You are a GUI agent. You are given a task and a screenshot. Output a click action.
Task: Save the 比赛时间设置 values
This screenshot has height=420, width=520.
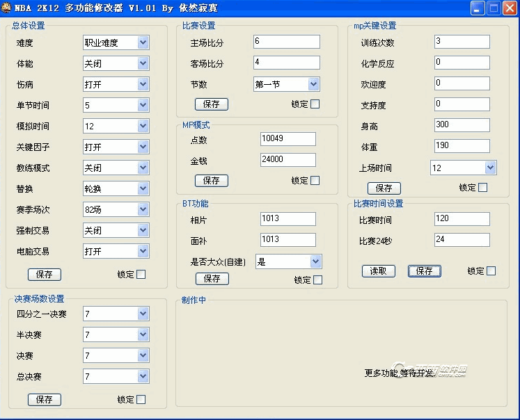425,271
